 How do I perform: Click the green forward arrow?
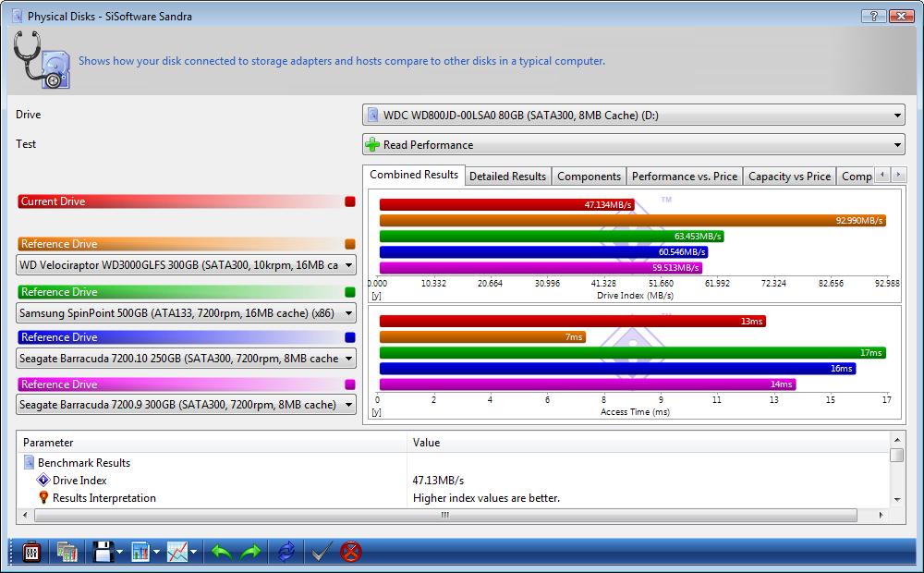pyautogui.click(x=250, y=552)
